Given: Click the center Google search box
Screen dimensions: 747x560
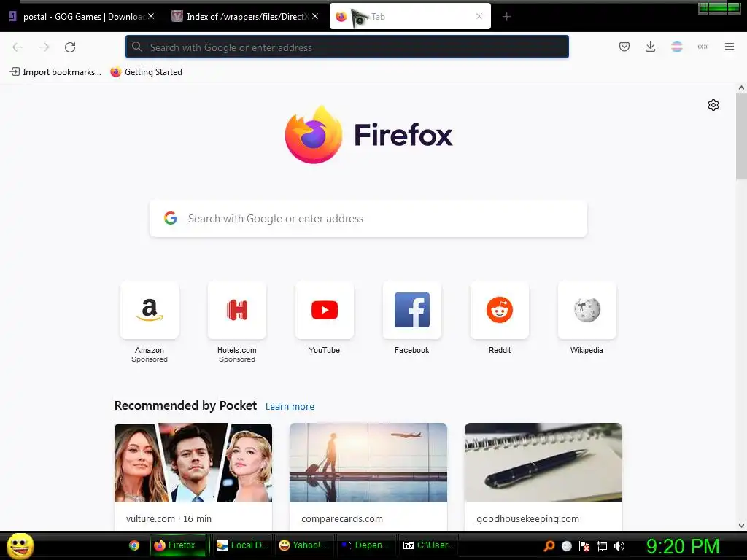Looking at the screenshot, I should (x=368, y=219).
